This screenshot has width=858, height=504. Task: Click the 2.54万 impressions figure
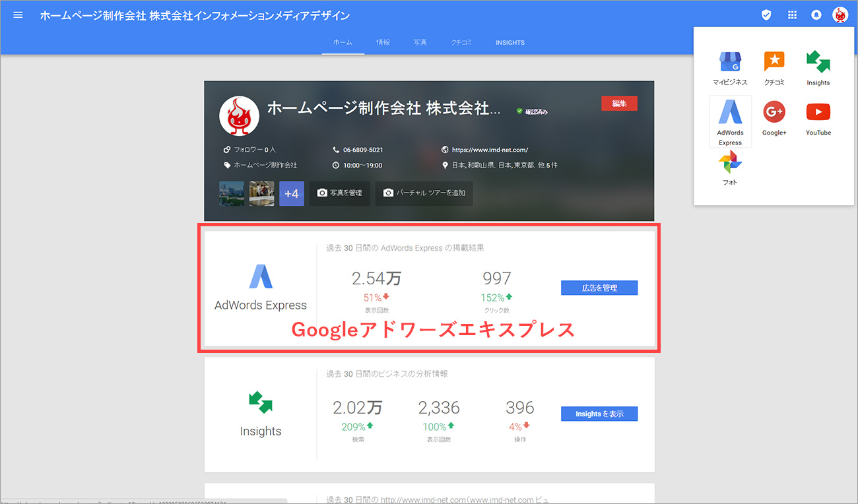[376, 278]
